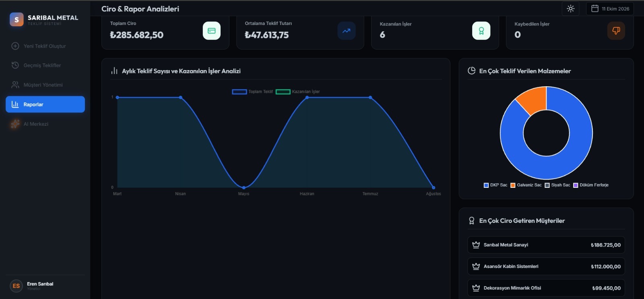Select the Raporlar sidebar item
Viewport: 644px width, 299px height.
point(45,104)
